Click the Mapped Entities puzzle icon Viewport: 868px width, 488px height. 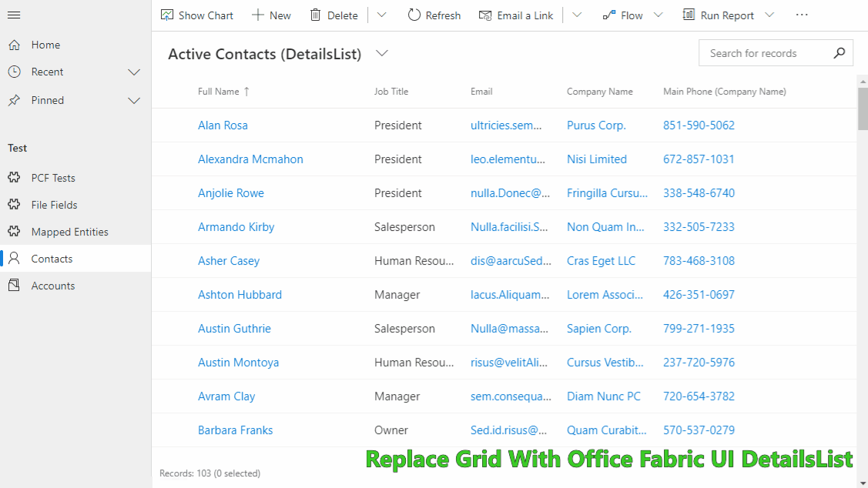coord(15,231)
